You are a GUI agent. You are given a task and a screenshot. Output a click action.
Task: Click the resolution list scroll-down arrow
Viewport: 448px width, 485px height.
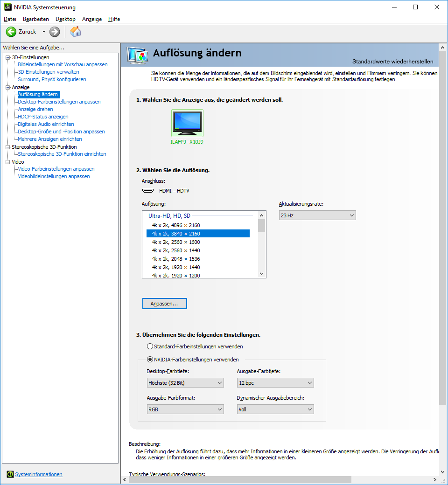click(x=262, y=274)
